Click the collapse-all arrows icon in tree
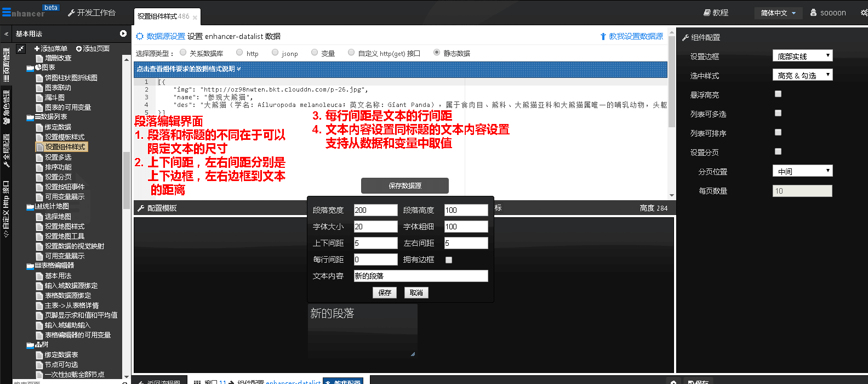Screen dimensions: 868x384 point(21,49)
